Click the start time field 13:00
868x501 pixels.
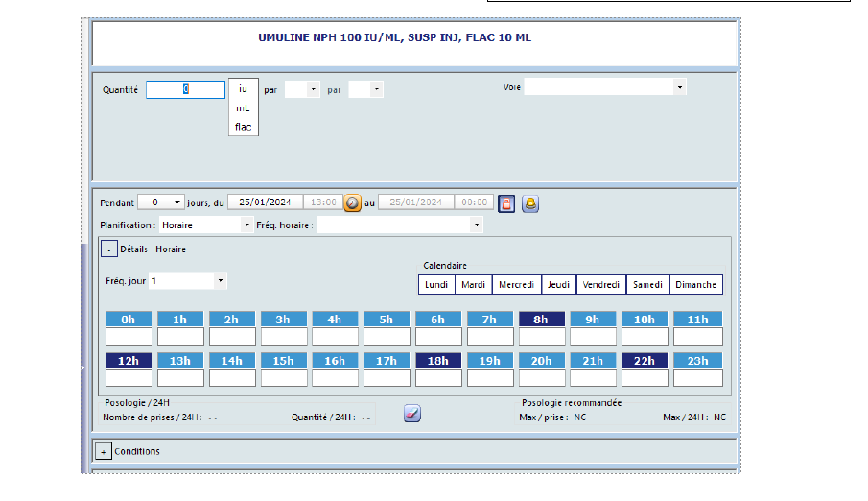323,203
